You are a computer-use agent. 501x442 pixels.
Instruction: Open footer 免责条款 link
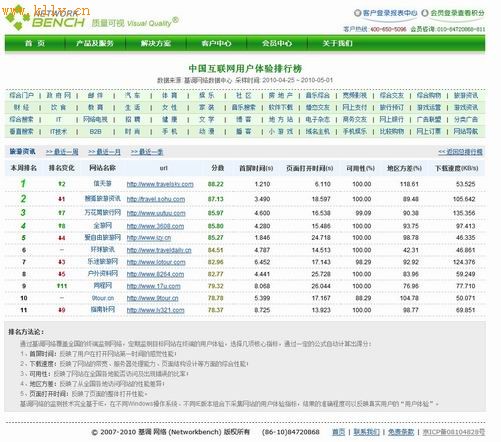(x=401, y=432)
